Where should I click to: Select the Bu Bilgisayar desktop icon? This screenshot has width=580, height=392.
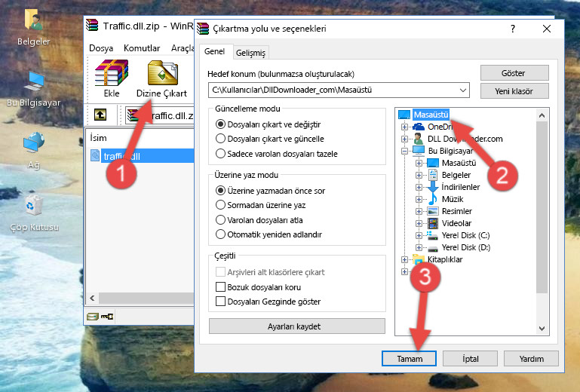(x=34, y=89)
